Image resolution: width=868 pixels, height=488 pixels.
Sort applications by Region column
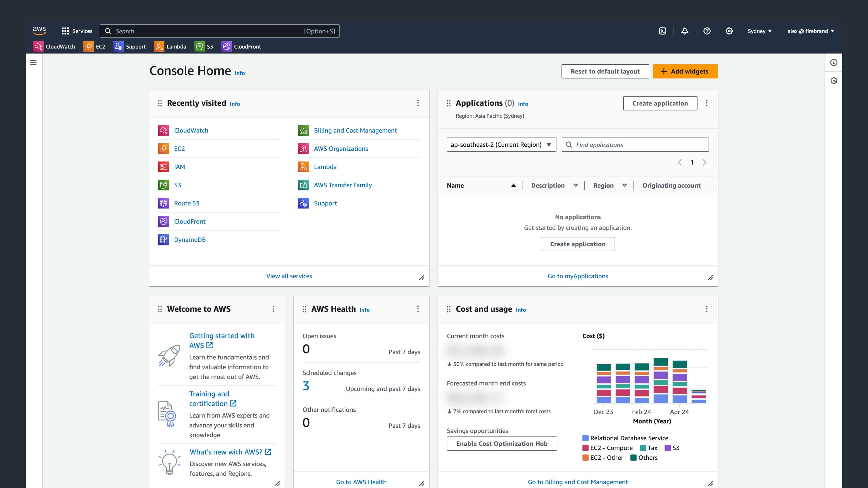click(x=610, y=185)
